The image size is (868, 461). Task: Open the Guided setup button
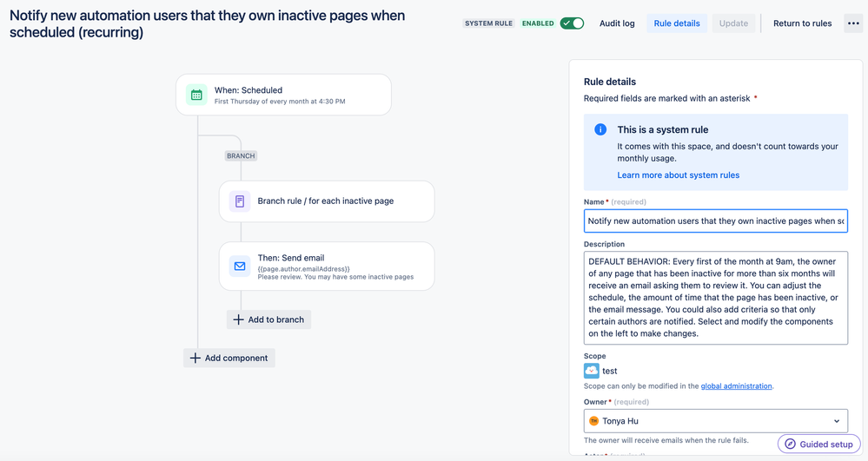tap(818, 444)
